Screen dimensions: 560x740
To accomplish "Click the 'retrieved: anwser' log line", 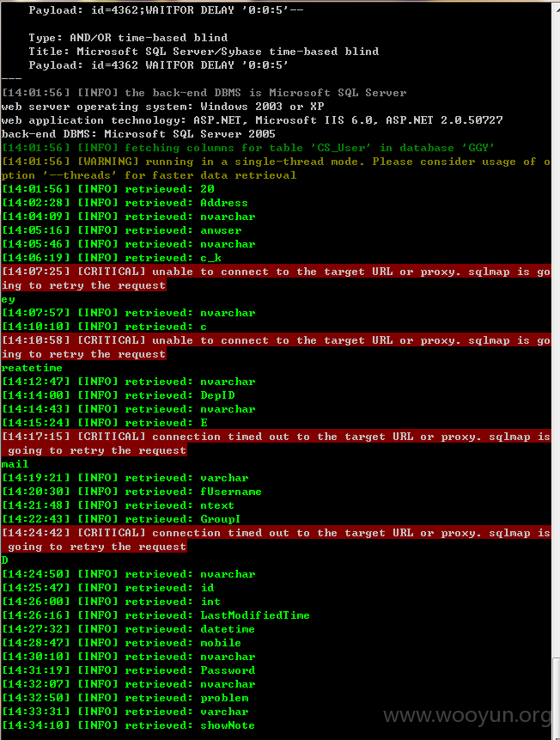I will [x=121, y=230].
